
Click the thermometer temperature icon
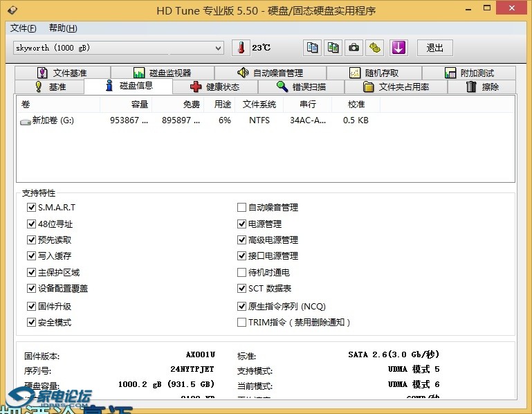point(241,48)
